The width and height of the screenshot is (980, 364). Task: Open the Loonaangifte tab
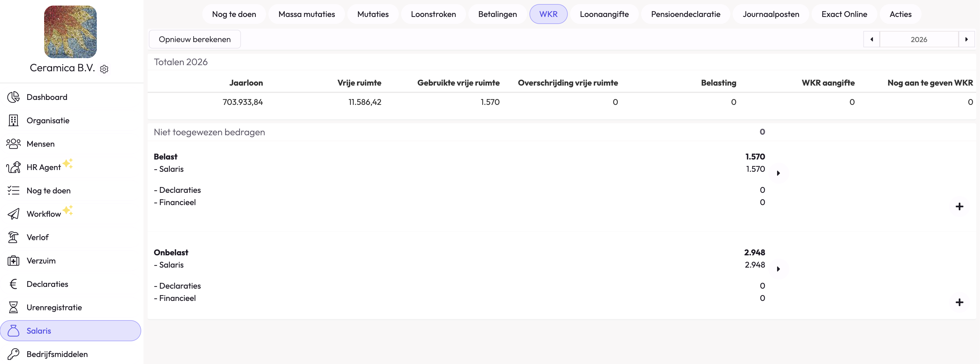pyautogui.click(x=604, y=14)
